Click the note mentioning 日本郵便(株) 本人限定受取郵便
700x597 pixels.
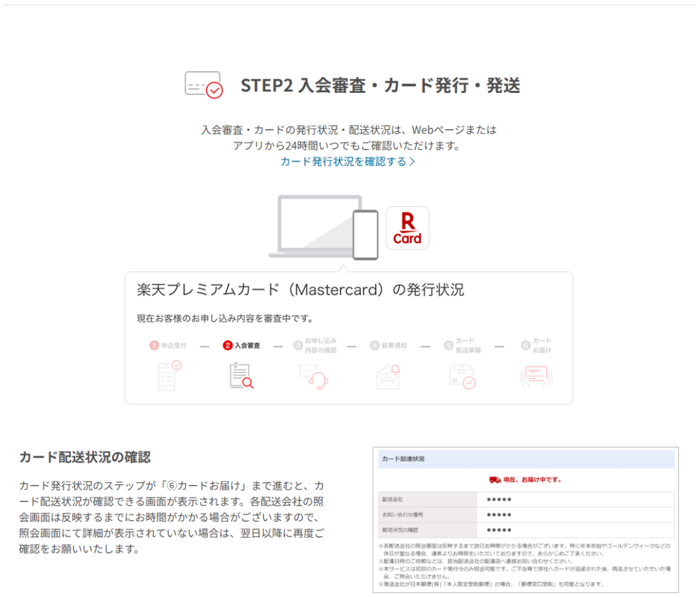pos(492,584)
